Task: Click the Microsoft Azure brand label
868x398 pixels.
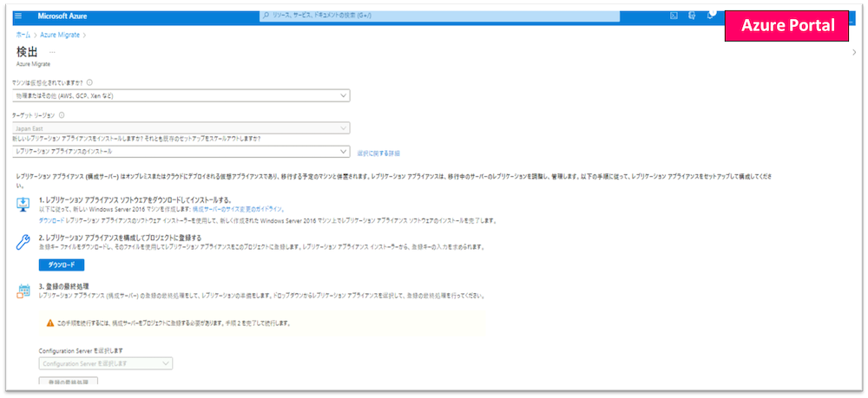Action: click(62, 16)
